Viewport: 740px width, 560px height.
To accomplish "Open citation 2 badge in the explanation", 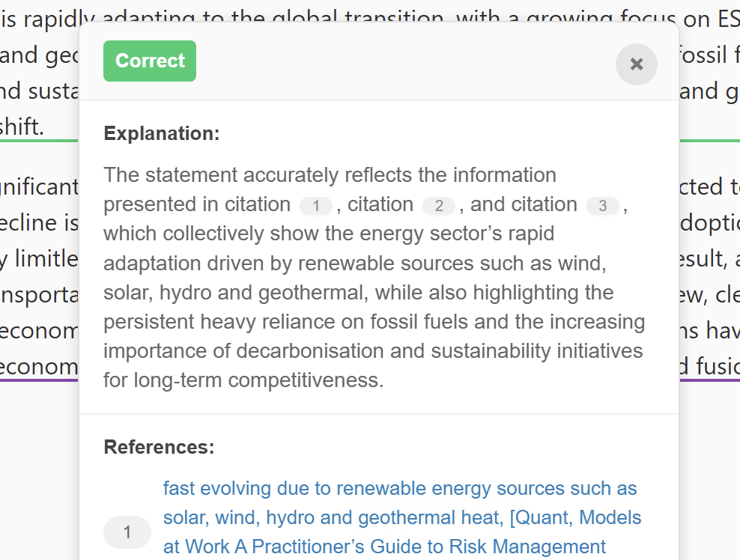I will coord(439,206).
